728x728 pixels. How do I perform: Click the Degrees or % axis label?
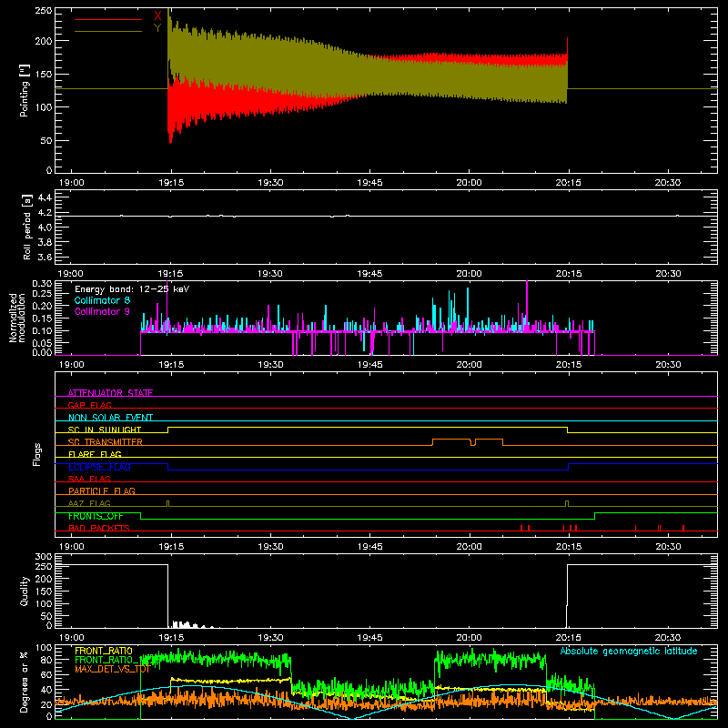tap(24, 682)
